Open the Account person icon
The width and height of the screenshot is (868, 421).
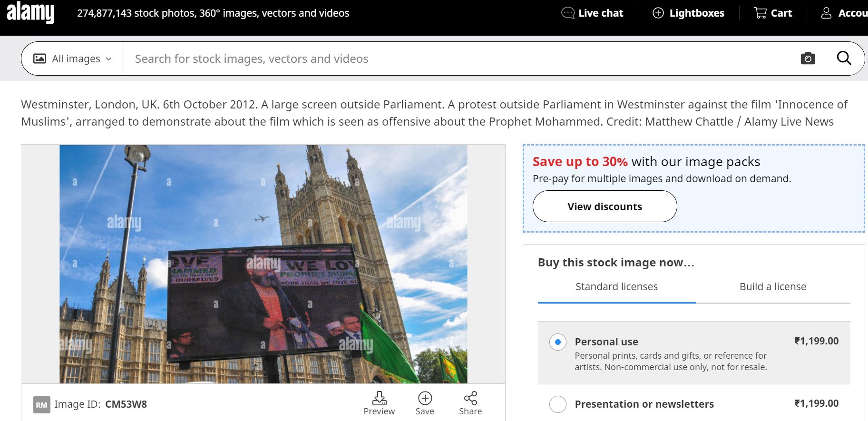pos(826,13)
